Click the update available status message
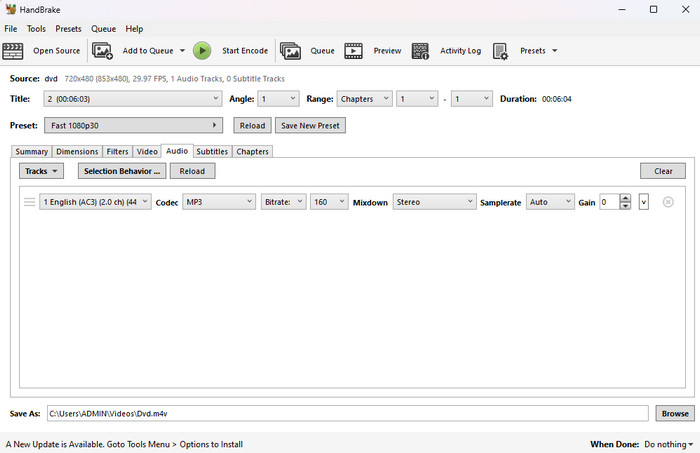 click(x=124, y=445)
